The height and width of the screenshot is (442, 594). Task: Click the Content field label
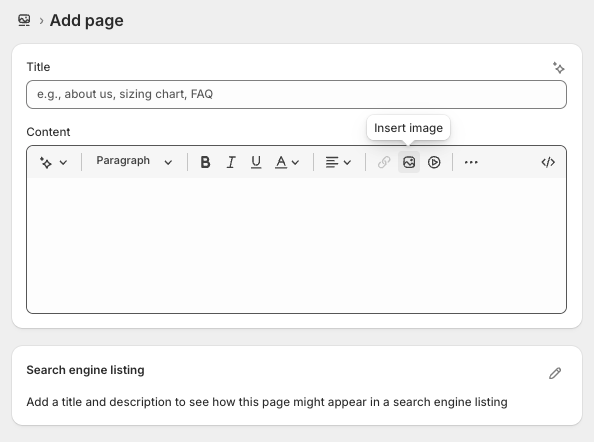(x=48, y=132)
